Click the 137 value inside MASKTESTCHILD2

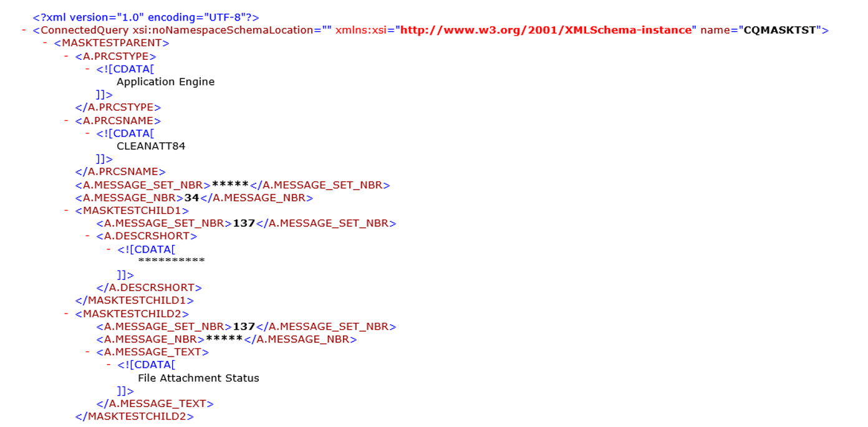point(243,326)
